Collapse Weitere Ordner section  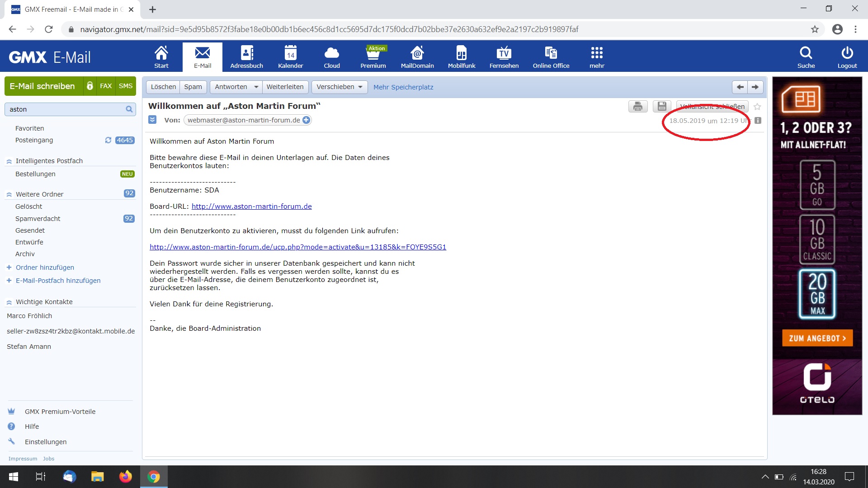tap(9, 195)
